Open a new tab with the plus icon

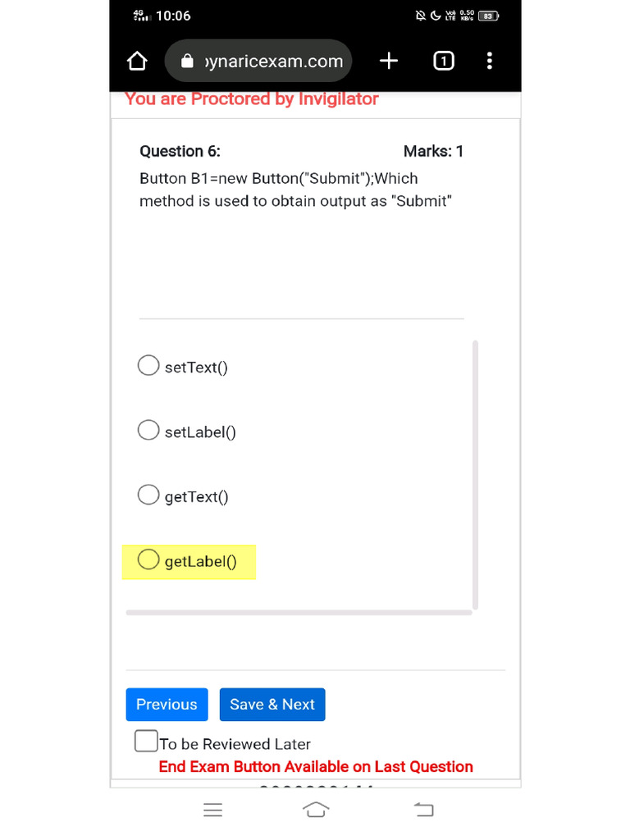(389, 61)
